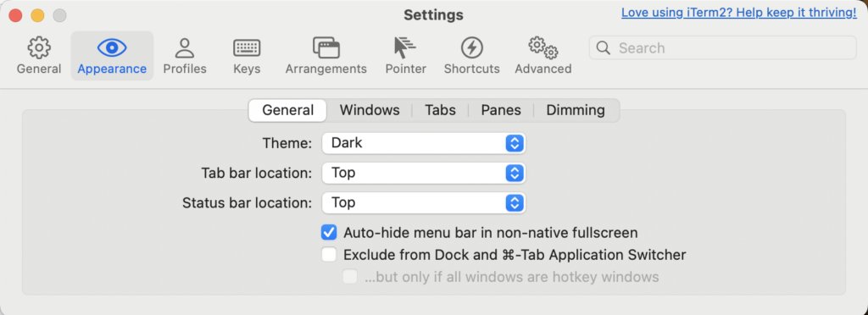Check the 'only if all windows are hotkey windows' box
Screen dimensions: 868x315
[x=350, y=276]
